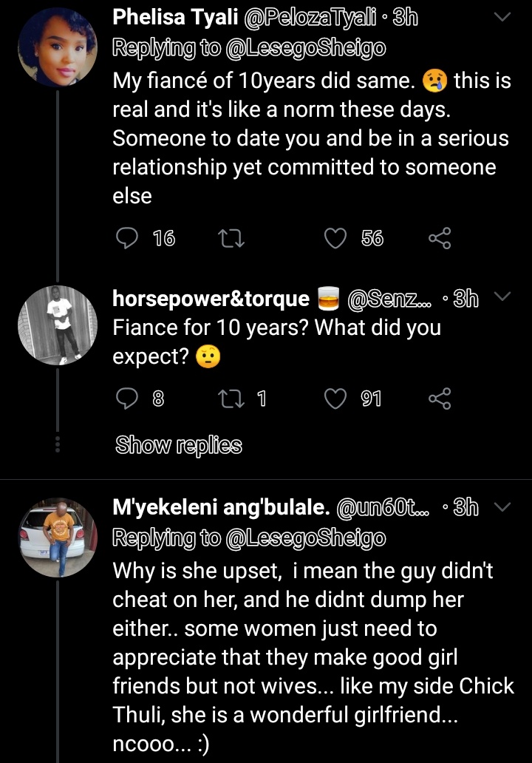Share horsepower&torque's tweet
Image resolution: width=532 pixels, height=763 pixels.
[439, 399]
